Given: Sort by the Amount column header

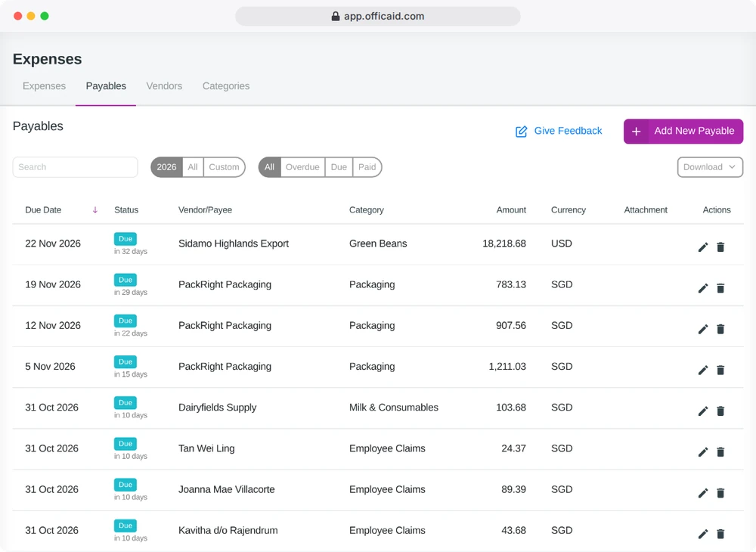Looking at the screenshot, I should [511, 210].
